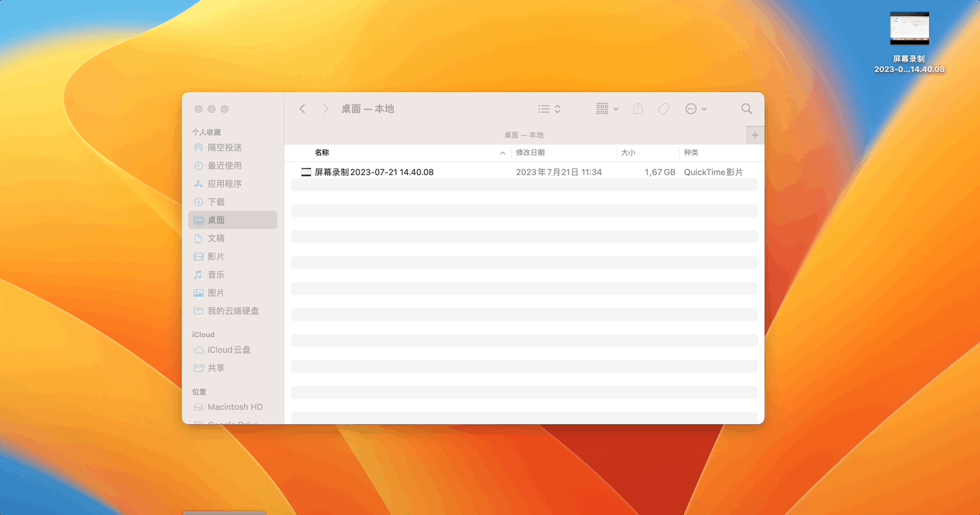Sort by 大小 column header
This screenshot has height=515, width=980.
pos(628,152)
